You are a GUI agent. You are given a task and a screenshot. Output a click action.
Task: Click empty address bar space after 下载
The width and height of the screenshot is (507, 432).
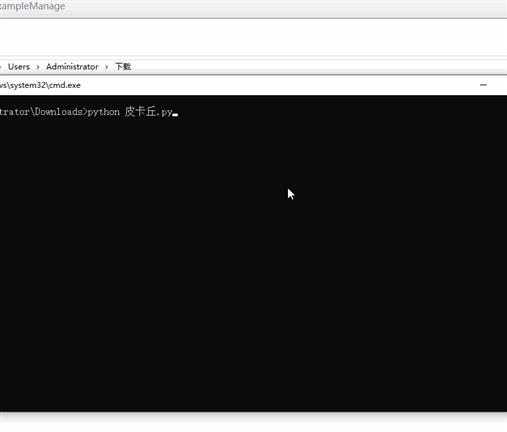[317, 67]
